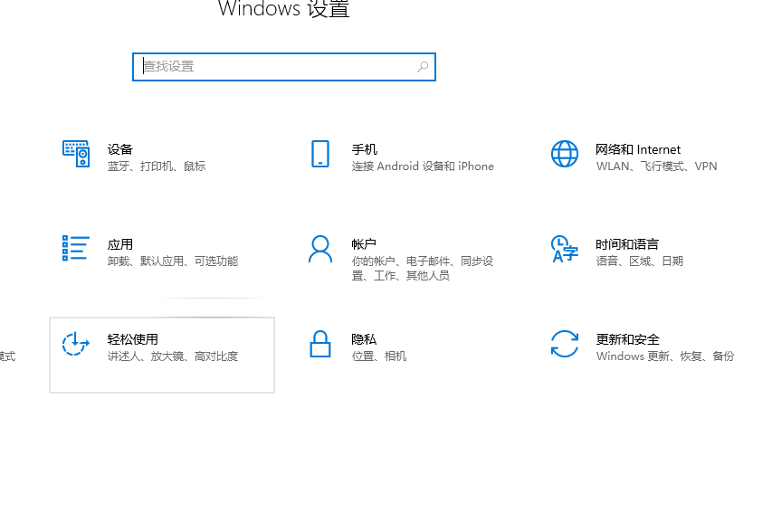This screenshot has height=532, width=772.
Task: Select the 网络和 Internet globe icon
Action: coord(564,154)
